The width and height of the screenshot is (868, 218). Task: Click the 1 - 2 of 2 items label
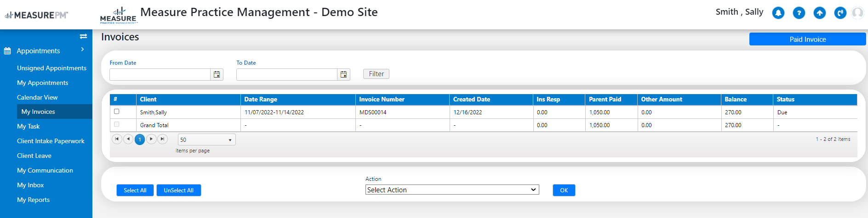point(833,139)
